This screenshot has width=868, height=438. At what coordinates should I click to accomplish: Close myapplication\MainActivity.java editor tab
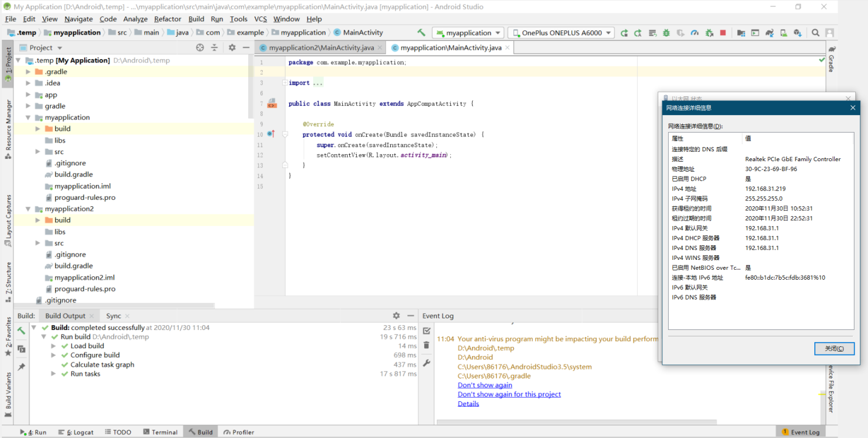(x=507, y=48)
